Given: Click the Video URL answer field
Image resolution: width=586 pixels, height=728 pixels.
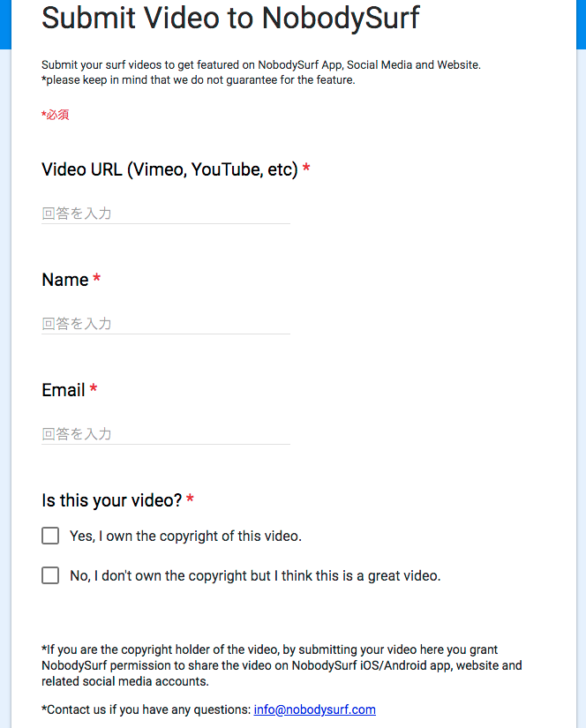Looking at the screenshot, I should coord(166,214).
